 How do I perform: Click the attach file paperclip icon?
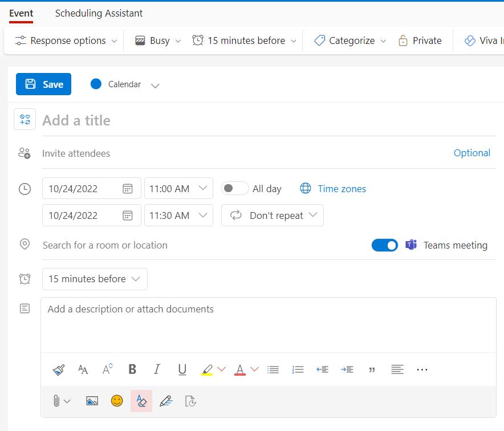pyautogui.click(x=56, y=401)
